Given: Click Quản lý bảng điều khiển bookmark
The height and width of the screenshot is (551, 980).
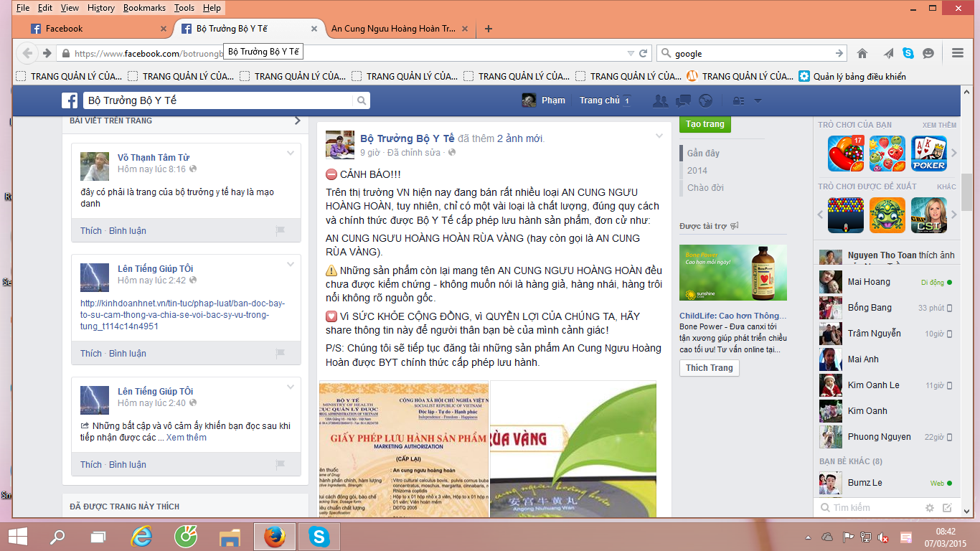Looking at the screenshot, I should click(852, 76).
